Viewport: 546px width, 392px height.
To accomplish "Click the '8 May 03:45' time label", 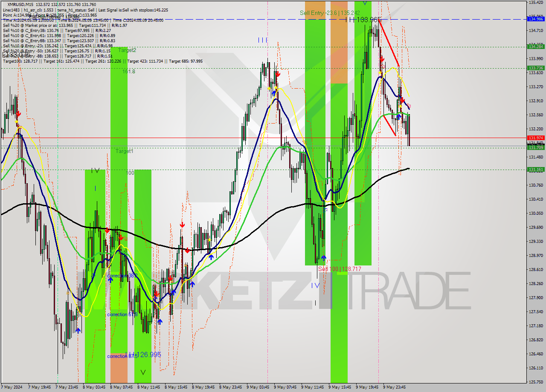I will [x=94, y=387].
